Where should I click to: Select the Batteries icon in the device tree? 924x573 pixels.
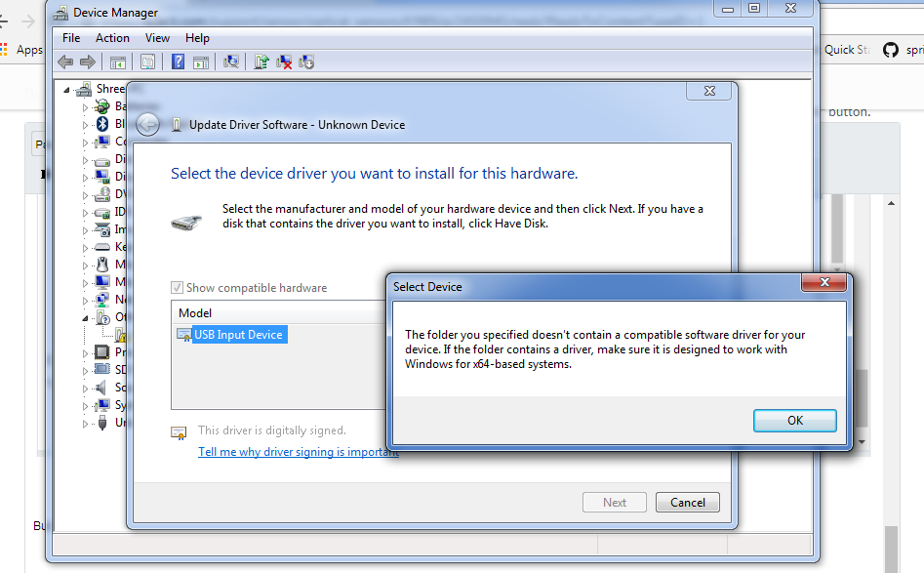pyautogui.click(x=102, y=105)
